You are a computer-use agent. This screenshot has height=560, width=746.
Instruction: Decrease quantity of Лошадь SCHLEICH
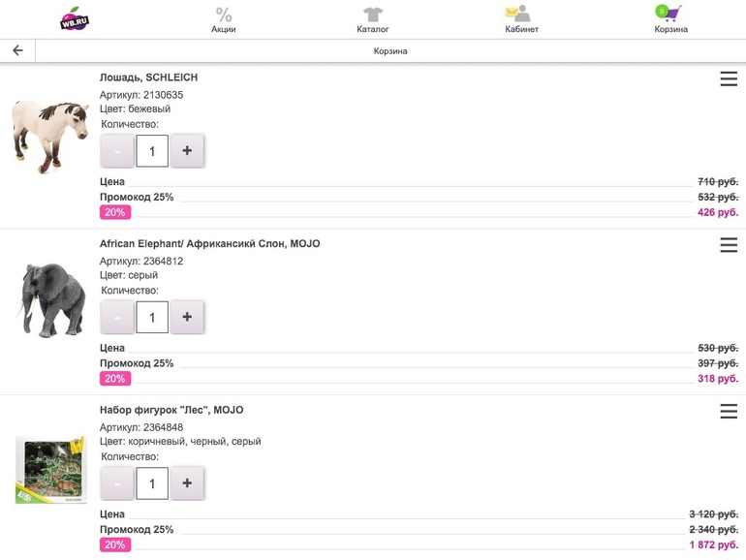coord(117,151)
